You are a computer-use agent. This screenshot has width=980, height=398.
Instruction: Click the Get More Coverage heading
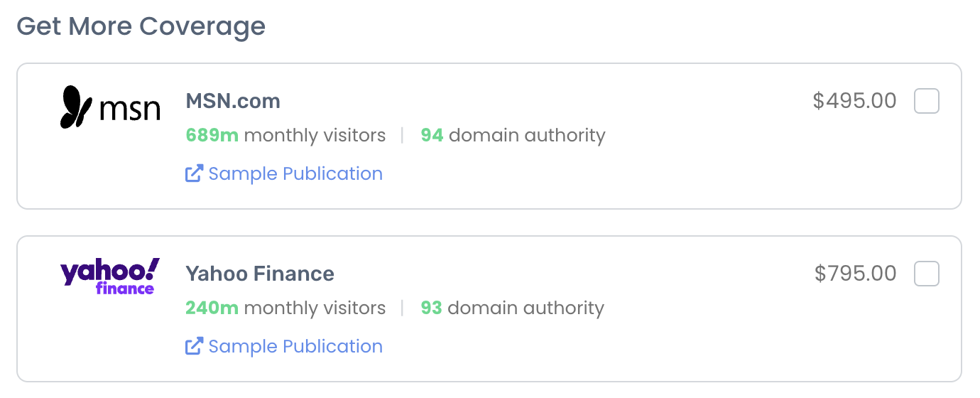[141, 26]
